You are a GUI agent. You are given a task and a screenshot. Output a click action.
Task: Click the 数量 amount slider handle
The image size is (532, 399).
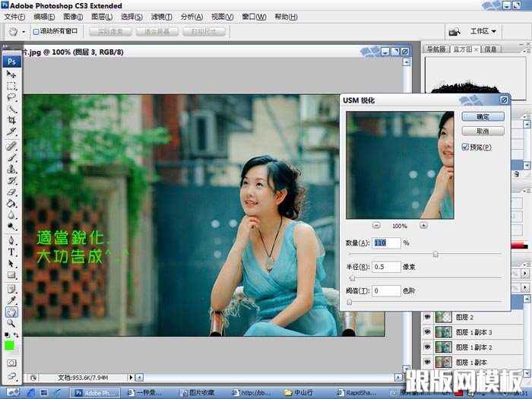pos(435,254)
